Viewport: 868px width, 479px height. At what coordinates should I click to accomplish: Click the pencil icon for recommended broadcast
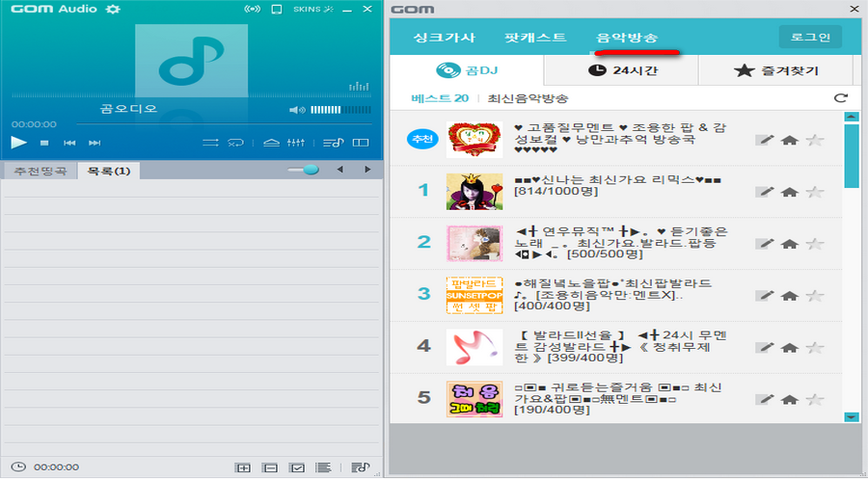pyautogui.click(x=765, y=140)
